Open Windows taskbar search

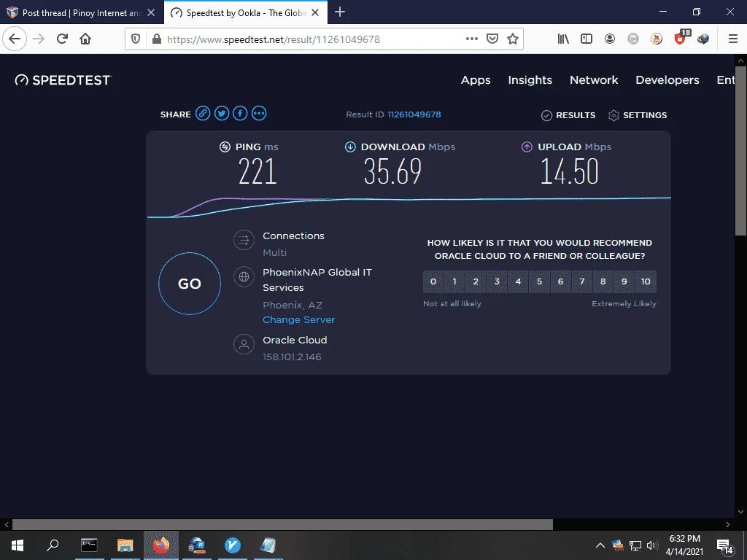coord(53,545)
